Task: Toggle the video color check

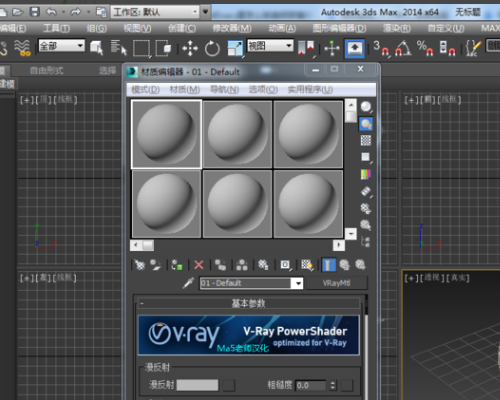Action: tap(366, 174)
